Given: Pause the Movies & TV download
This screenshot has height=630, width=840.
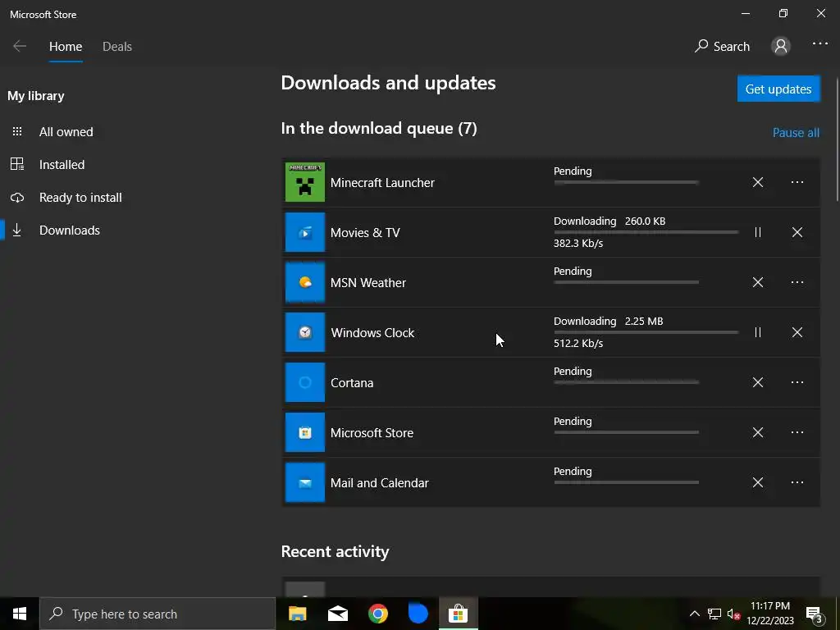Looking at the screenshot, I should [757, 232].
